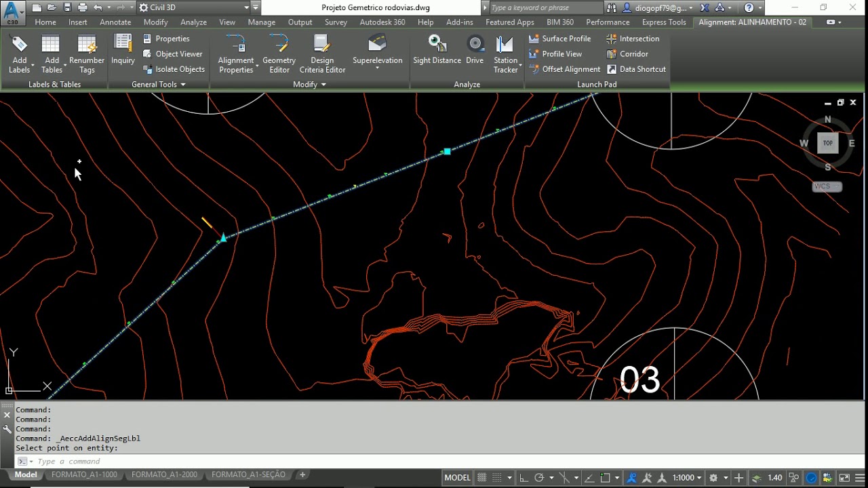Open the annotation scale 1:1000 dropdown

coord(686,478)
